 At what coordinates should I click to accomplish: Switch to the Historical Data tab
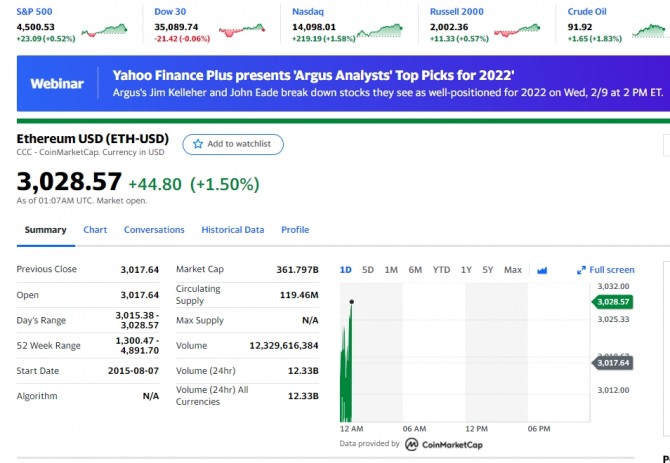coord(233,230)
